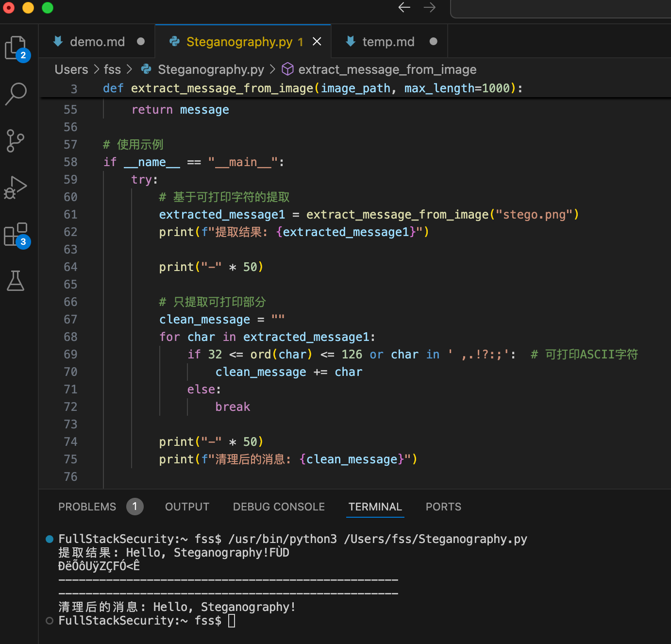This screenshot has width=671, height=644.
Task: Click the command center search box
Action: (x=561, y=9)
